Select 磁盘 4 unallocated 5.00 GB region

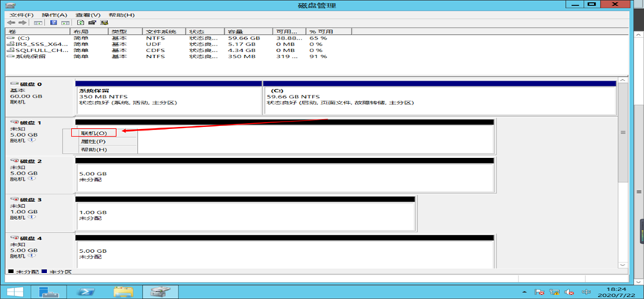(285, 253)
